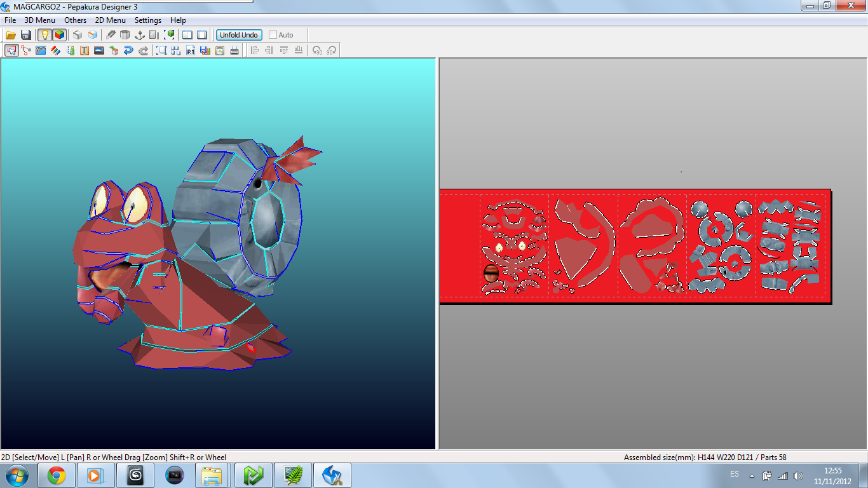Click the 'Assembled size(mm): H144 W220 D121 / Parts 58' status text
This screenshot has height=488, width=868.
[705, 457]
